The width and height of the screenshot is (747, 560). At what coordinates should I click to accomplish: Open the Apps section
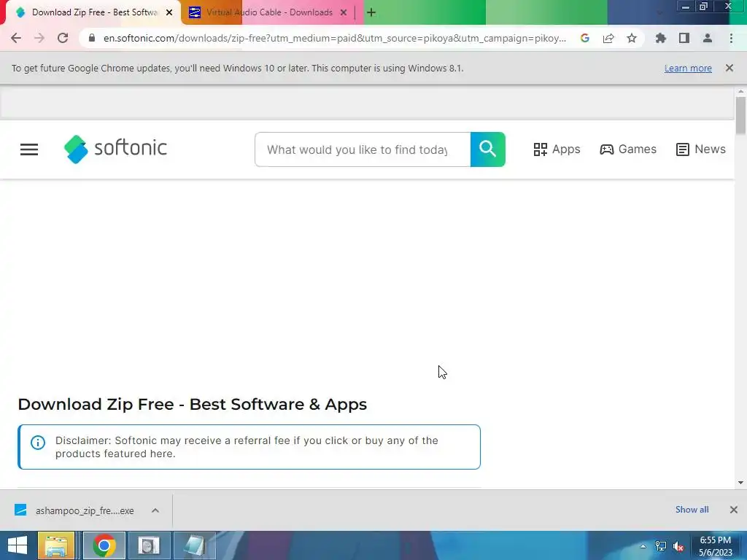click(557, 149)
